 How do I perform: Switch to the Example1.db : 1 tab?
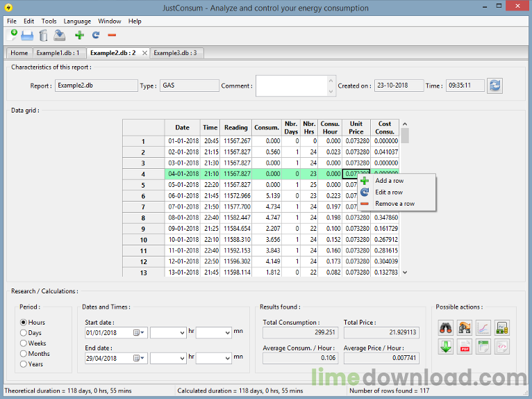[x=58, y=53]
